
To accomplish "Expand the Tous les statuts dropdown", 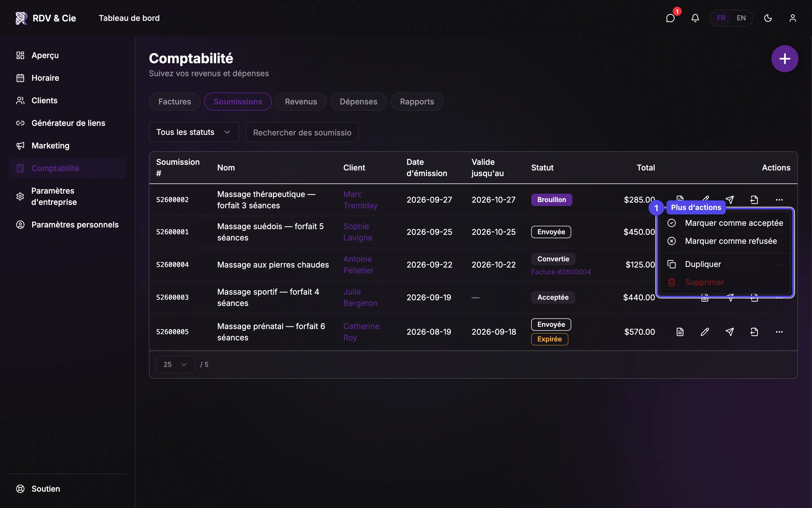I will pyautogui.click(x=194, y=132).
